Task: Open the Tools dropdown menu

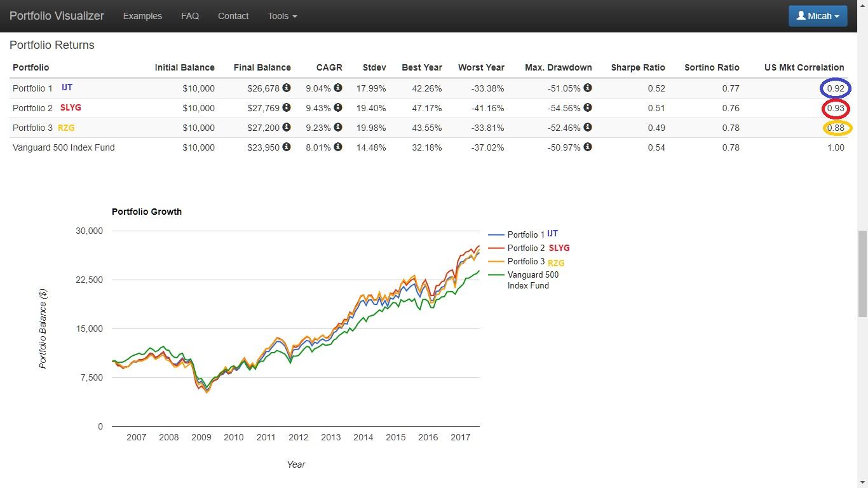Action: click(282, 16)
